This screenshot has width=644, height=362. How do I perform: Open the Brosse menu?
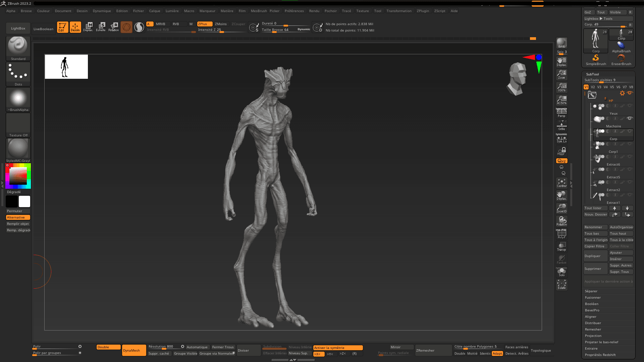point(26,11)
